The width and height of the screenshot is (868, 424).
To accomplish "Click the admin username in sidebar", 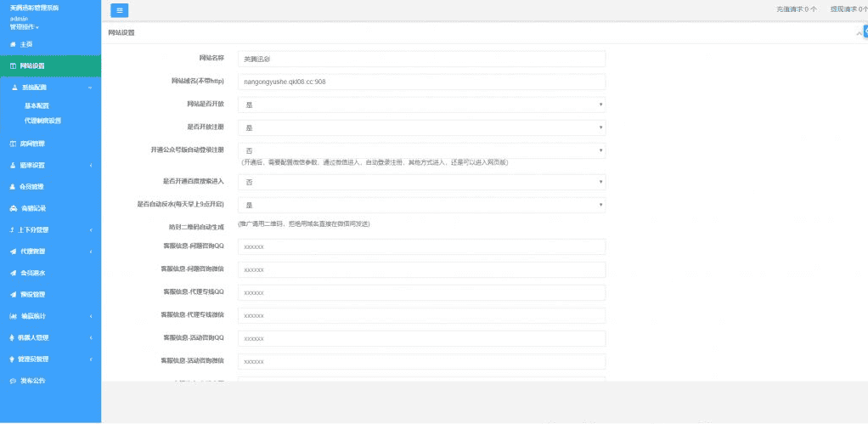I will (19, 18).
